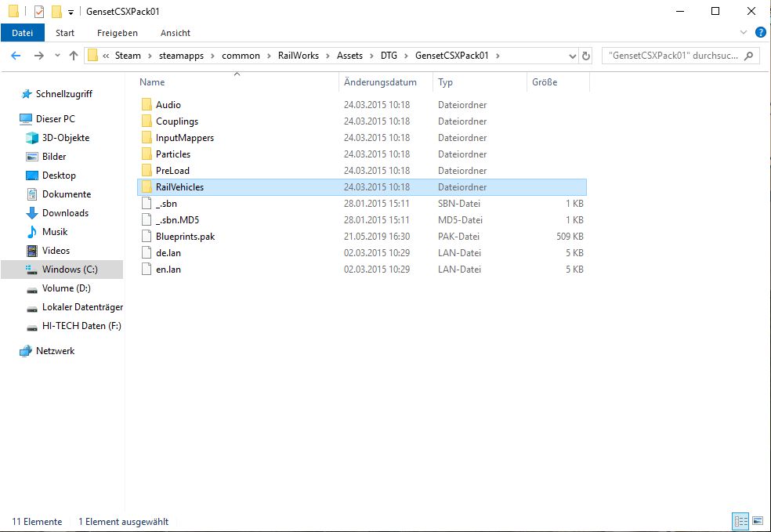
Task: Expand the ribbon with the chevron
Action: tap(744, 32)
